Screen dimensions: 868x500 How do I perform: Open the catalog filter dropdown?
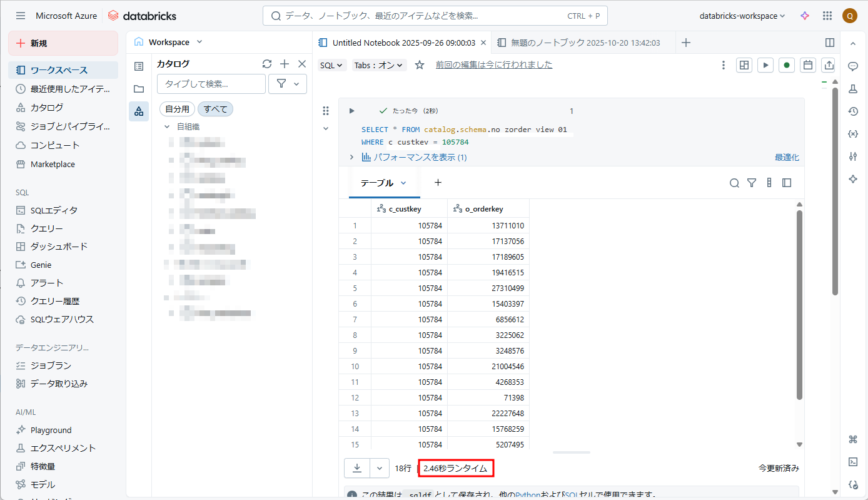click(x=288, y=84)
